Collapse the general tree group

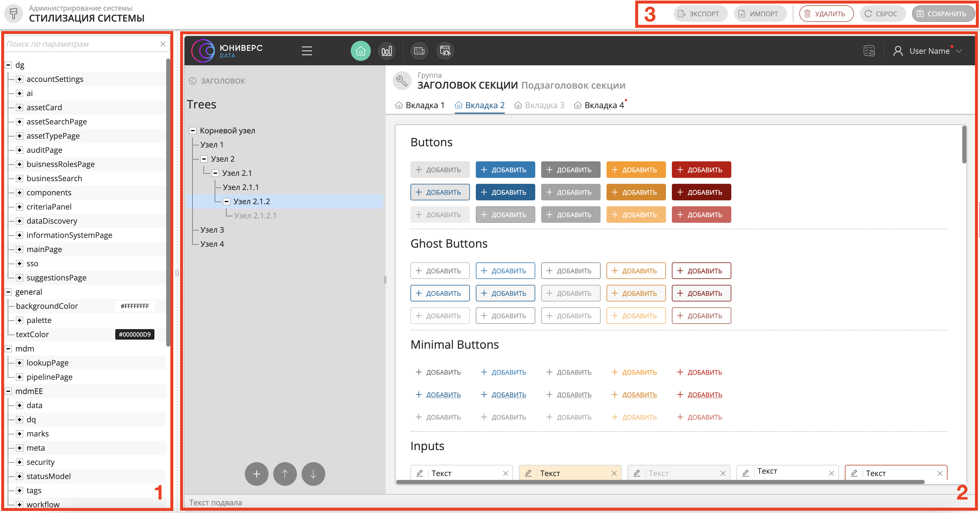point(8,292)
